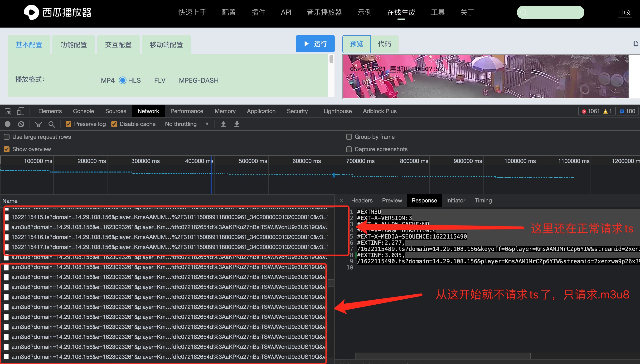Click the 运行 run button

point(315,44)
